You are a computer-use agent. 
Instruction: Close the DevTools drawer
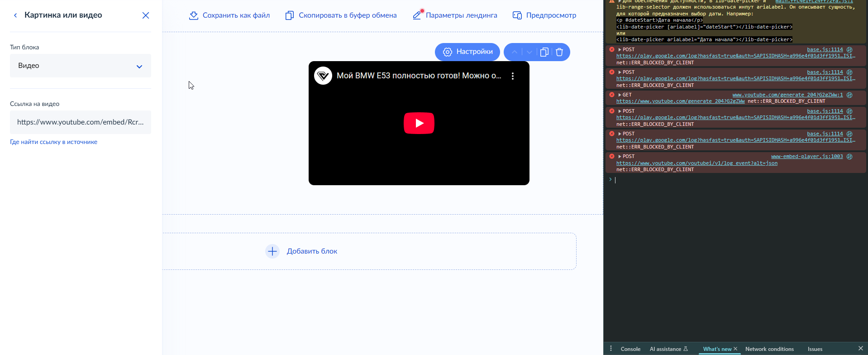tap(861, 348)
